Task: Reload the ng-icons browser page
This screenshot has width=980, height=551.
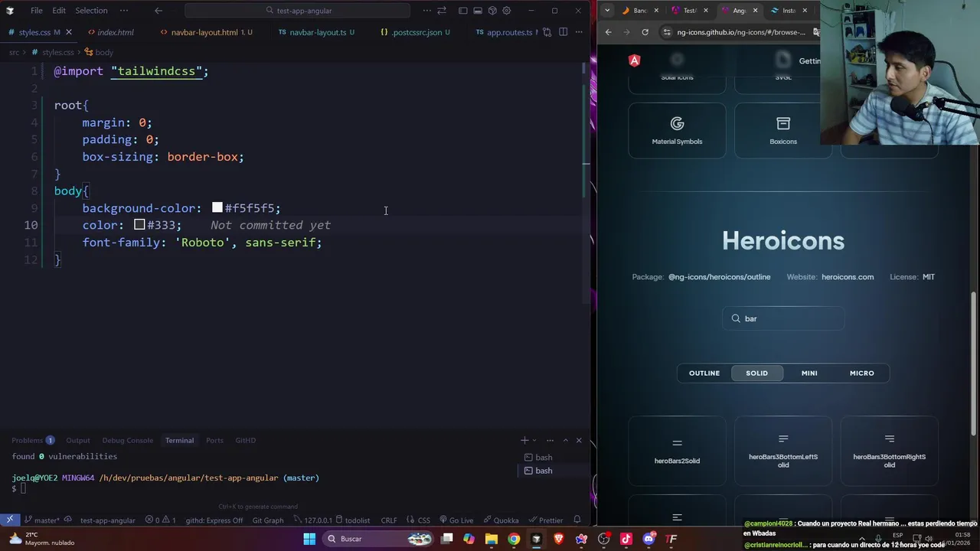Action: coord(645,32)
